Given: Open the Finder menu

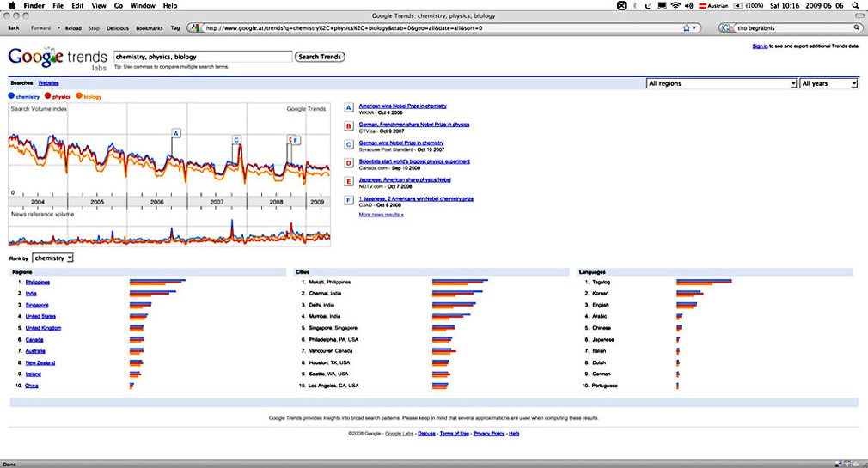Looking at the screenshot, I should pyautogui.click(x=34, y=5).
